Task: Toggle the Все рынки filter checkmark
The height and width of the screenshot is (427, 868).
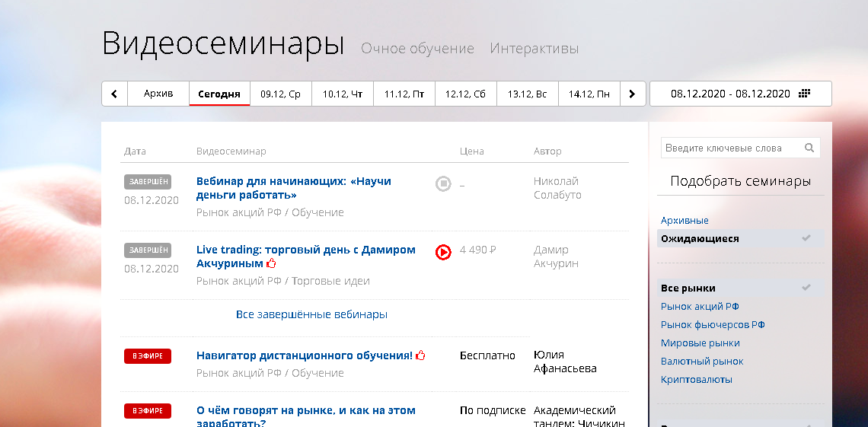Action: coord(806,288)
